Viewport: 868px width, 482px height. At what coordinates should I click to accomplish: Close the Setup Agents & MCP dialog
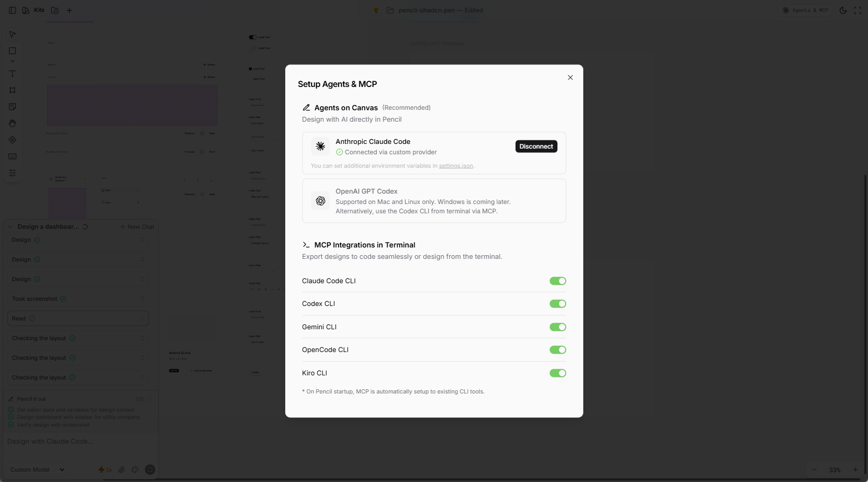tap(570, 78)
